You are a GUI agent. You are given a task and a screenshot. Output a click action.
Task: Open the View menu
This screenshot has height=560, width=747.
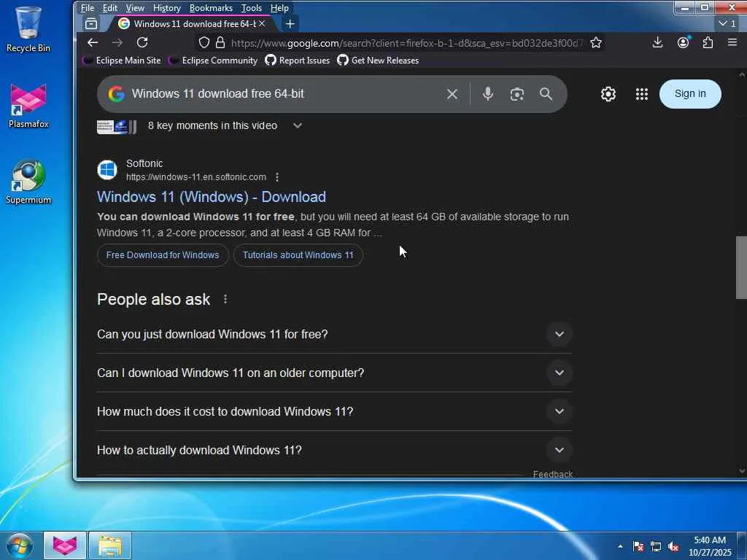pyautogui.click(x=135, y=8)
